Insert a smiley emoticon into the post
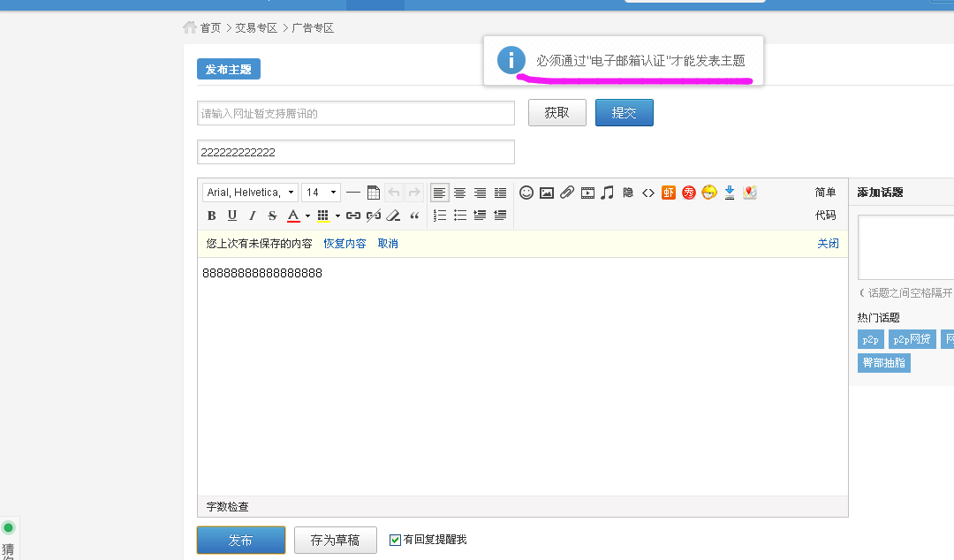Viewport: 954px width, 560px height. click(x=526, y=192)
